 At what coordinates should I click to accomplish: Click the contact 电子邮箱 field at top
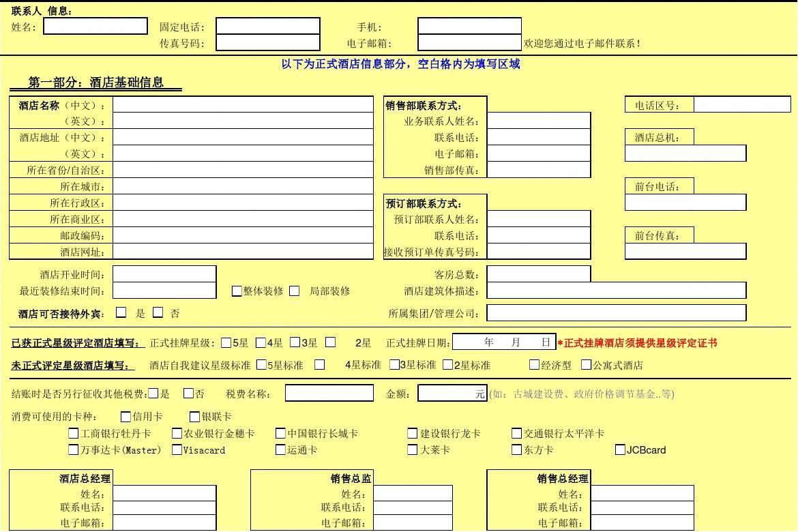coord(470,42)
